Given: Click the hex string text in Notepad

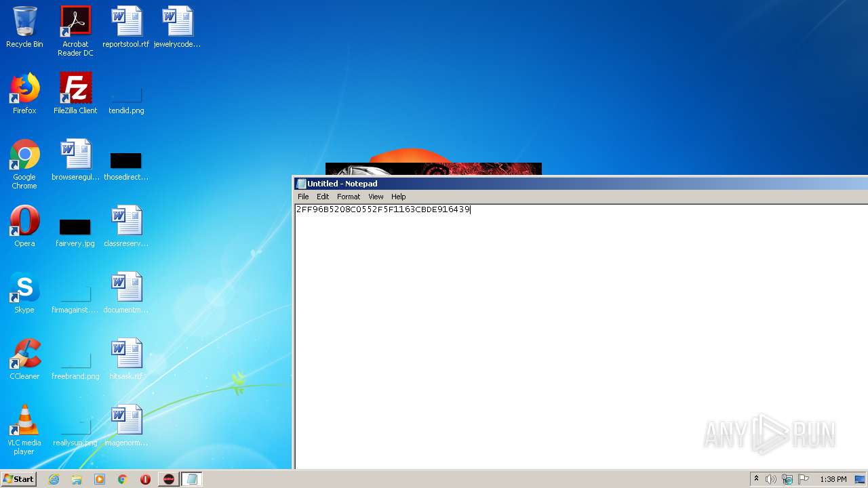Looking at the screenshot, I should click(x=383, y=209).
